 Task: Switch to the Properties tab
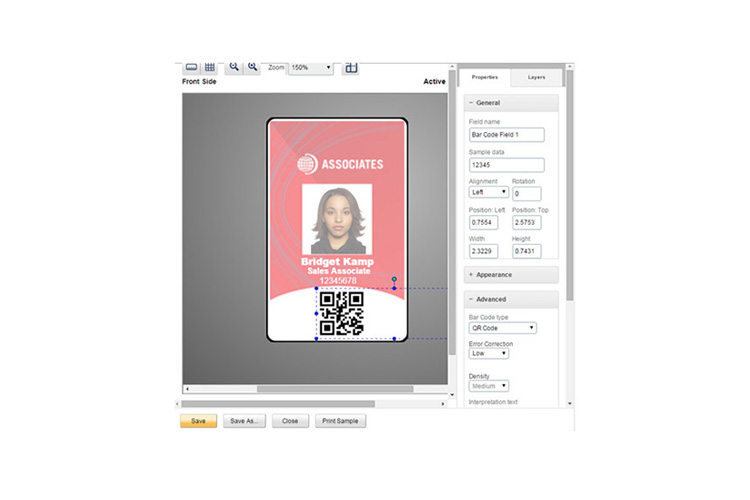tap(485, 77)
